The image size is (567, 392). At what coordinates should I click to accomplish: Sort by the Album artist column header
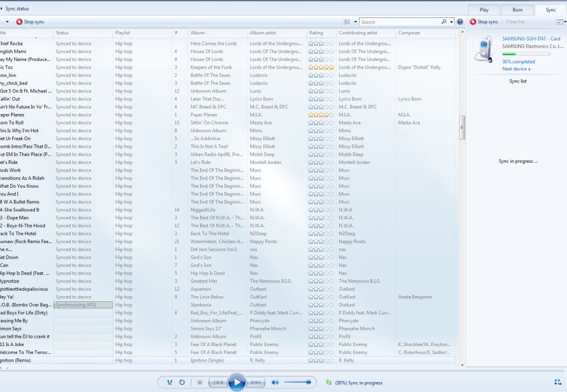pos(277,33)
